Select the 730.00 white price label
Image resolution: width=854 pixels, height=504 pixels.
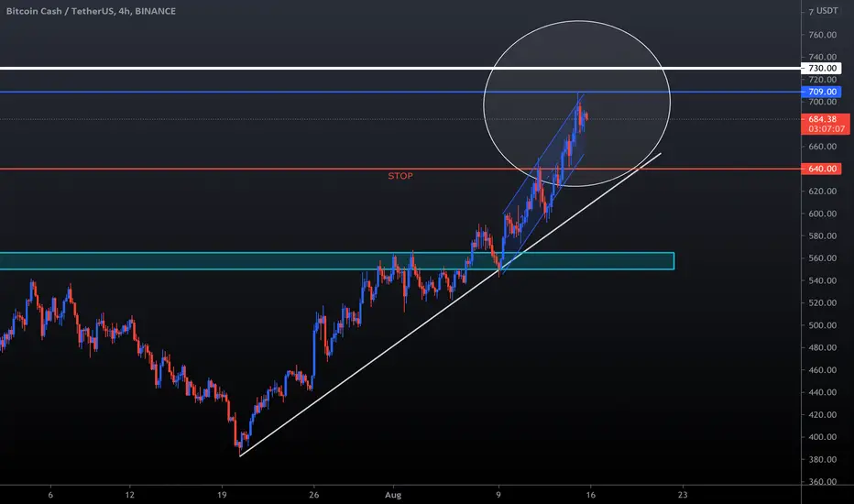tap(821, 68)
